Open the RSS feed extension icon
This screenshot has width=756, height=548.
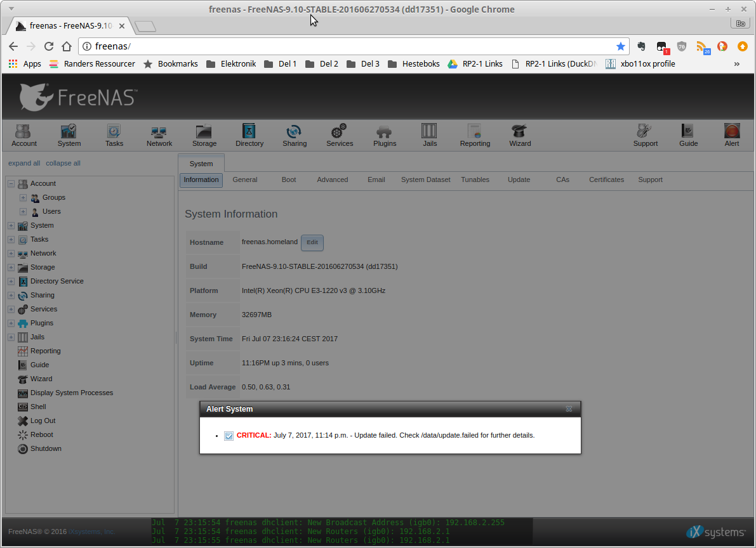702,47
